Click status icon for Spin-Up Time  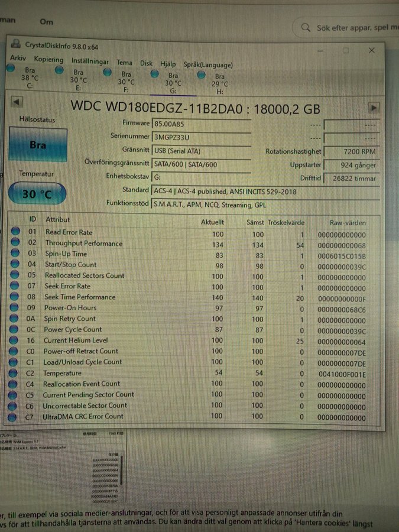click(x=15, y=253)
